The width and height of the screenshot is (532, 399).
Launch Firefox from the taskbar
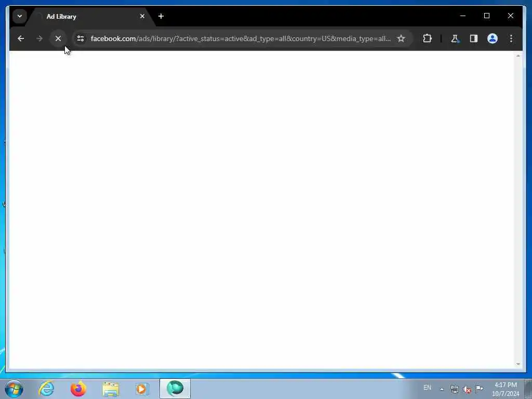coord(78,389)
